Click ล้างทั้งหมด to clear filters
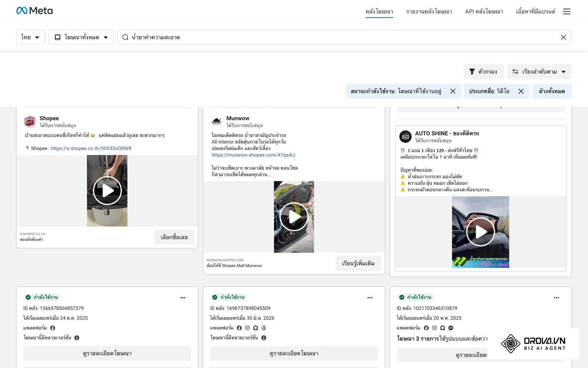The image size is (588, 368). (552, 91)
